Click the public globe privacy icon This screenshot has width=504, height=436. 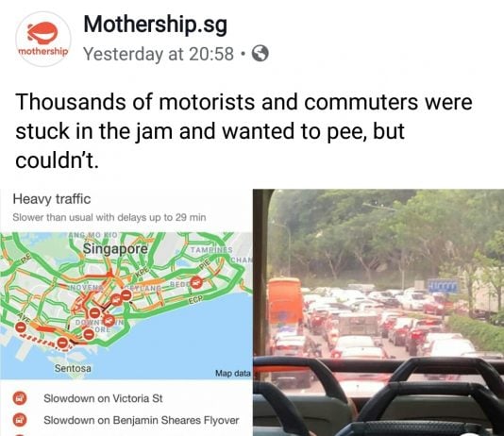(x=260, y=54)
